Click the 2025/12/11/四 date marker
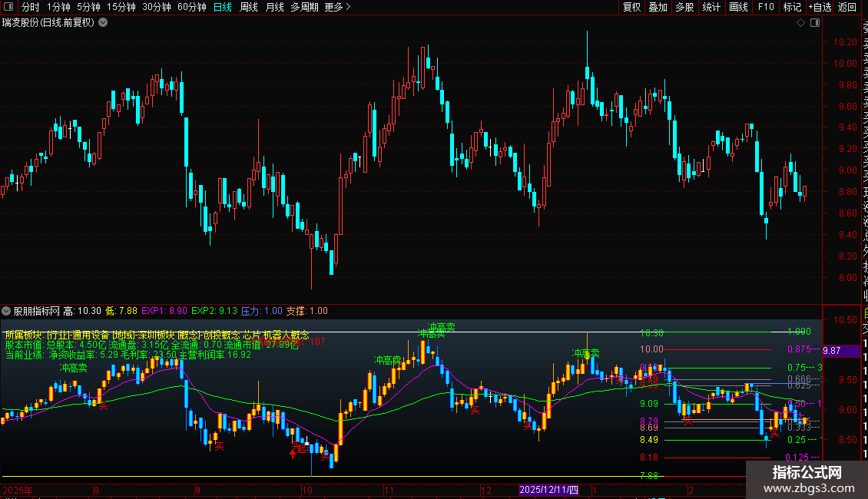Viewport: 868px width, 499px height. [x=548, y=490]
